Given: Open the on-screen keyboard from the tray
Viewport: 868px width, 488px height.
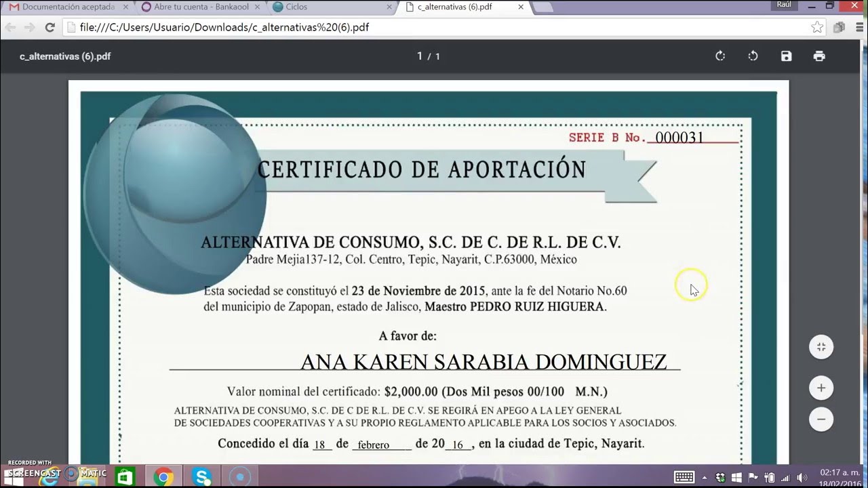Looking at the screenshot, I should pyautogui.click(x=684, y=477).
